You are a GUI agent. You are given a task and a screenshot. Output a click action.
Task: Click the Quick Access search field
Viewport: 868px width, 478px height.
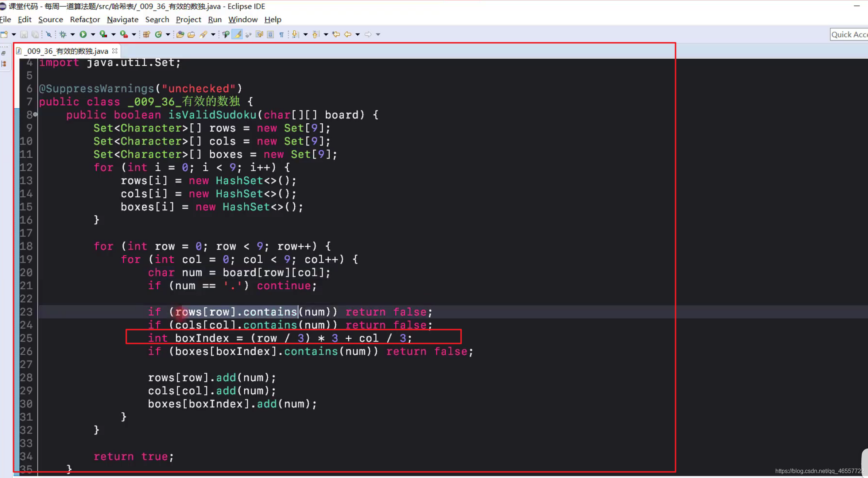click(x=849, y=34)
